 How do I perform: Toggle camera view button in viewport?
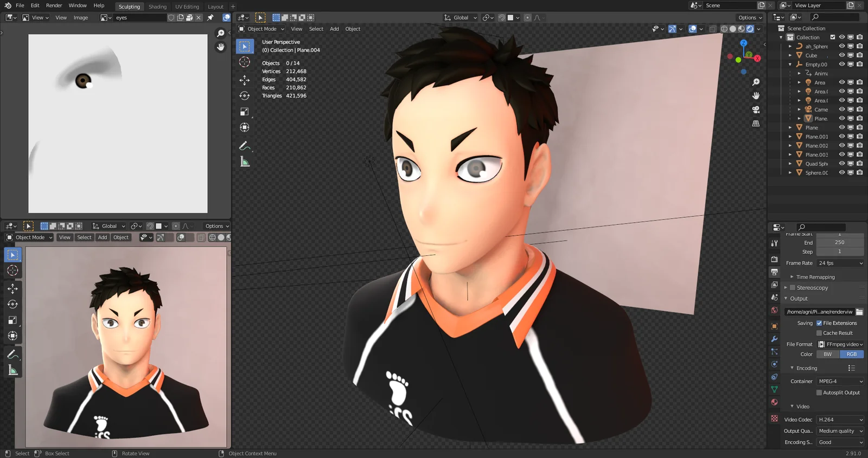[x=756, y=109]
